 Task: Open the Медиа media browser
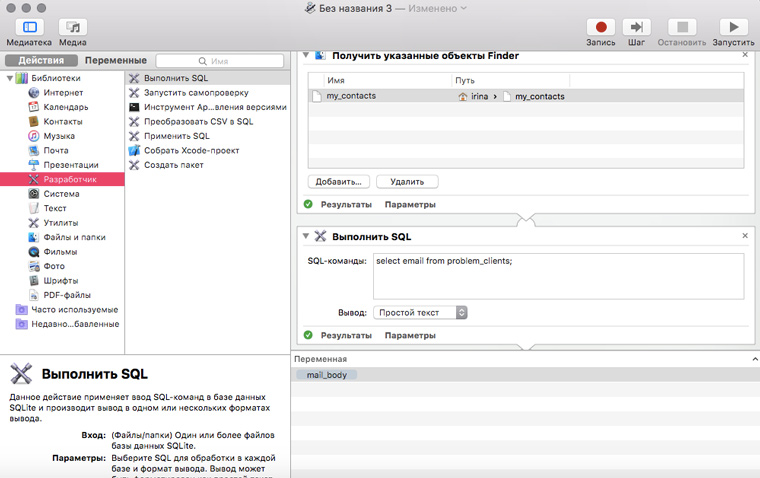(x=72, y=28)
